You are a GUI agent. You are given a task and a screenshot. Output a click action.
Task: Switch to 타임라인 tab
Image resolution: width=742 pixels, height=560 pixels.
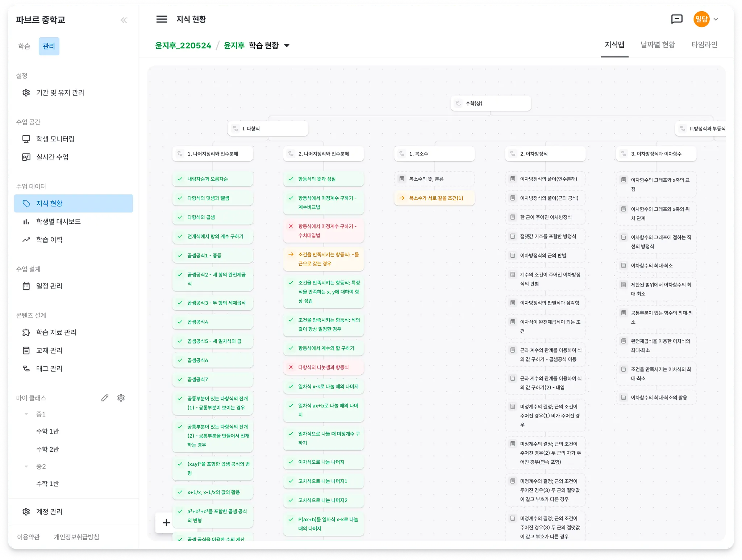click(704, 45)
